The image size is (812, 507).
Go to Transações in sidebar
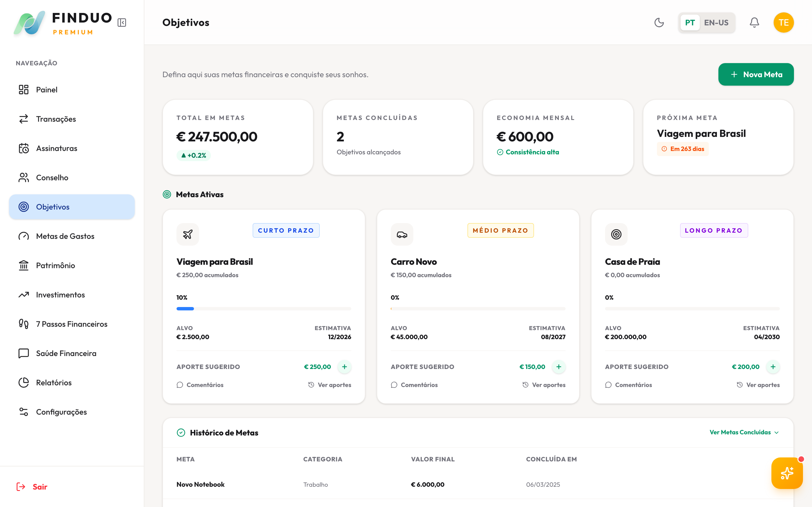[x=56, y=119]
